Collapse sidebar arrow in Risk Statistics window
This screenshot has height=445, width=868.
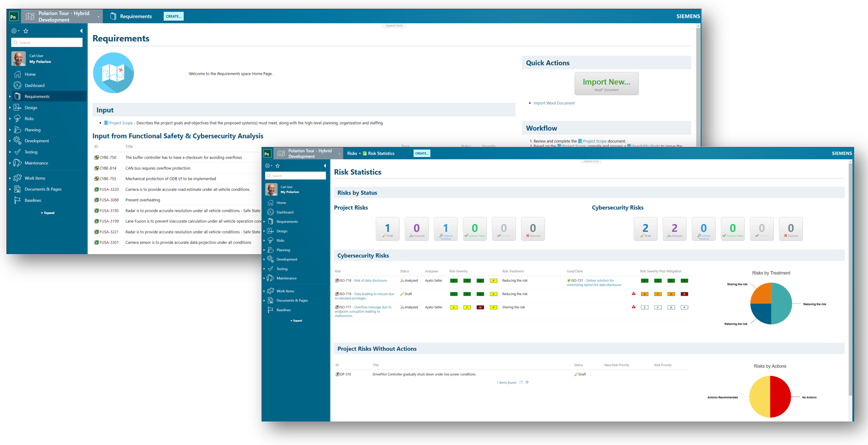pos(325,166)
